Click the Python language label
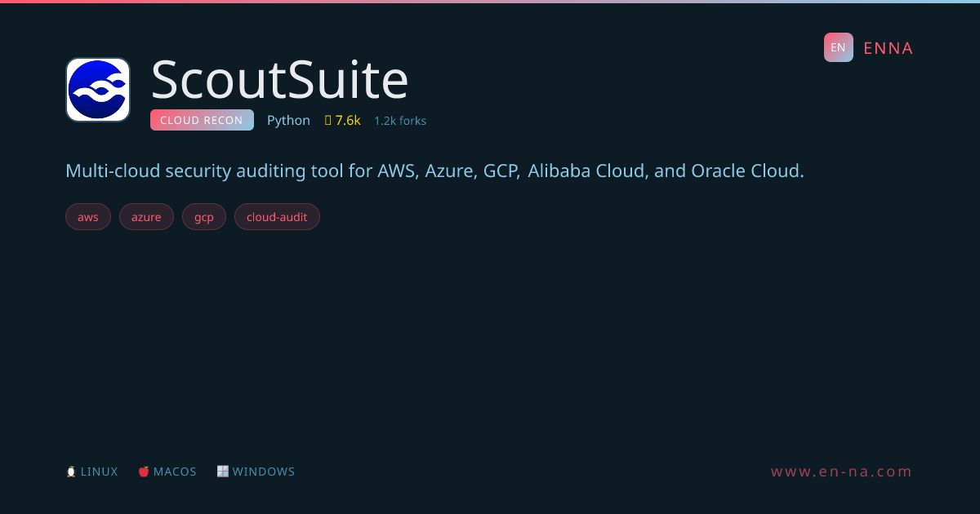The height and width of the screenshot is (514, 980). coord(288,121)
